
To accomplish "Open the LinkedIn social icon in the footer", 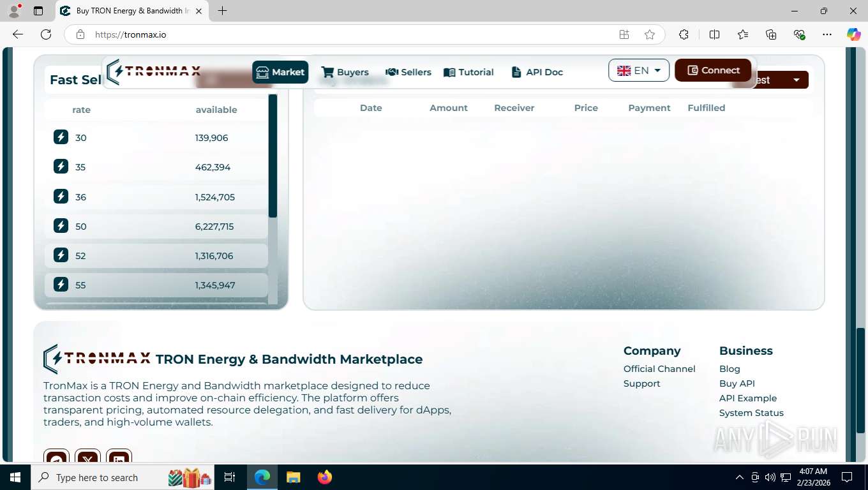I will [x=119, y=457].
